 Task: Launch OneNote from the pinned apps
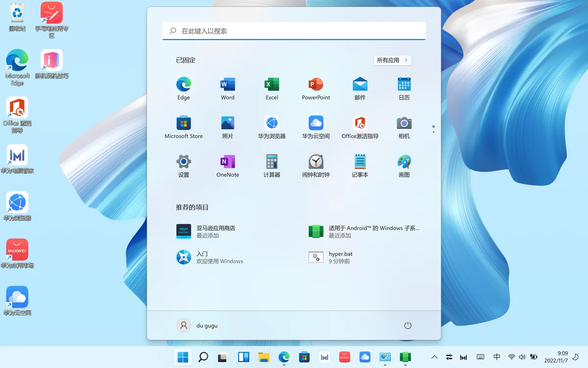coord(228,166)
